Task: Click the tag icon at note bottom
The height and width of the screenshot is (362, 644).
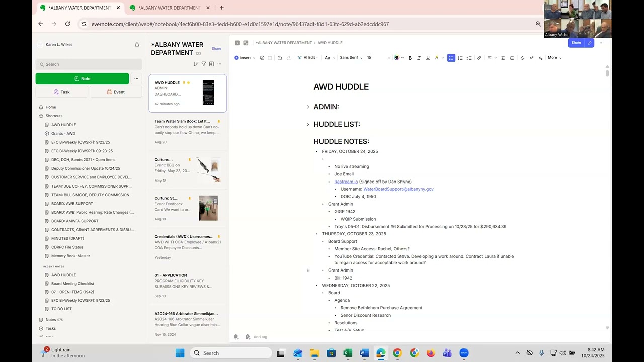Action: (248, 337)
